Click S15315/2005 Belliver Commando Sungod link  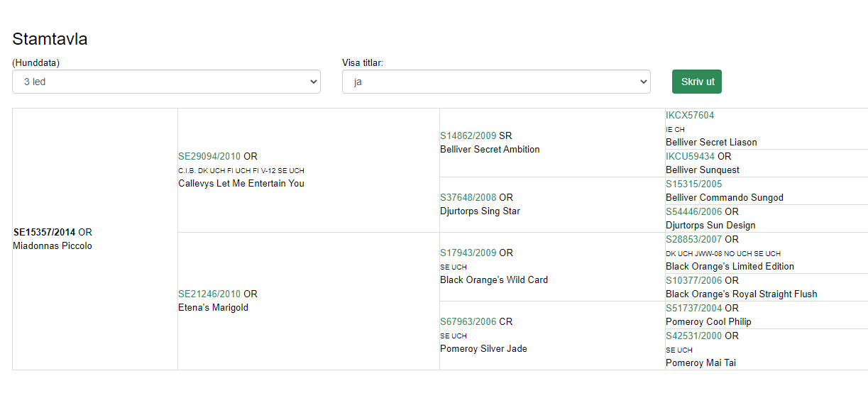pos(693,184)
